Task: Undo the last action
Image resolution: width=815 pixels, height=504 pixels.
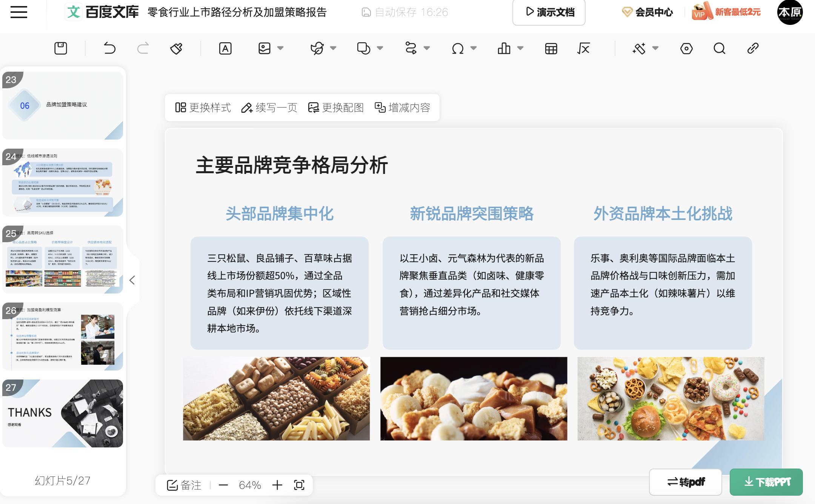Action: pyautogui.click(x=109, y=48)
